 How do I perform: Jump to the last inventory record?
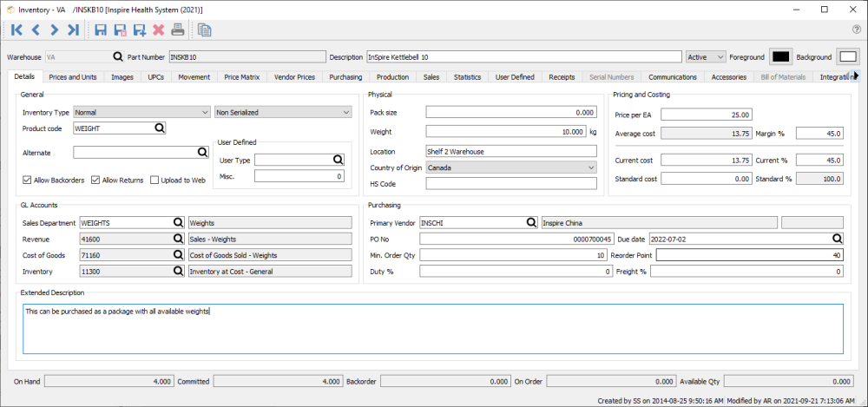(73, 30)
